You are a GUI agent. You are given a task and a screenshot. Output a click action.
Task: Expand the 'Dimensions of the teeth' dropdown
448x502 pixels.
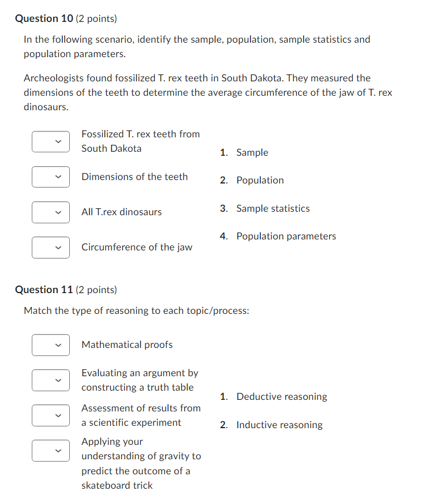(51, 177)
